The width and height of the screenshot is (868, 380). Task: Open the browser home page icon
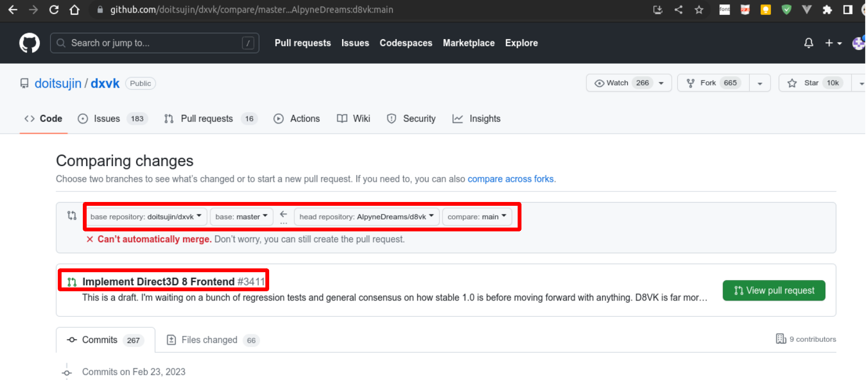click(75, 10)
